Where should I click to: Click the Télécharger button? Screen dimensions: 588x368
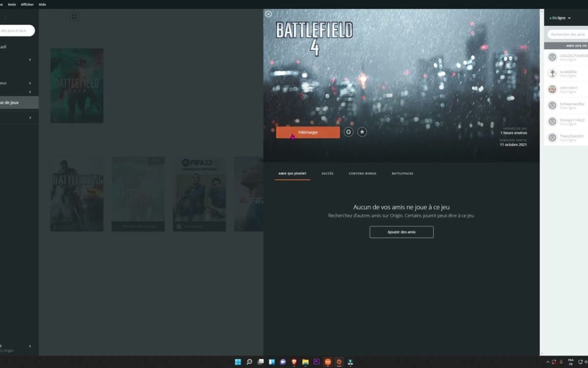click(308, 132)
